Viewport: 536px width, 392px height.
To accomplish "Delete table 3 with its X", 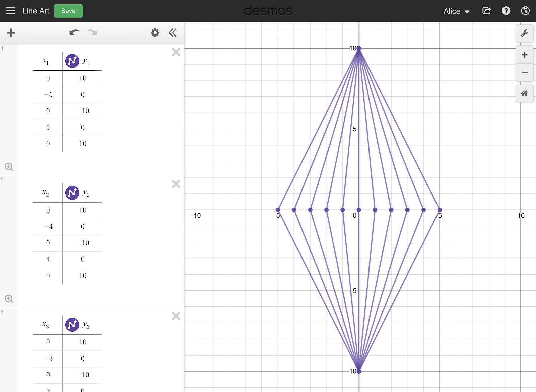I will tap(176, 316).
